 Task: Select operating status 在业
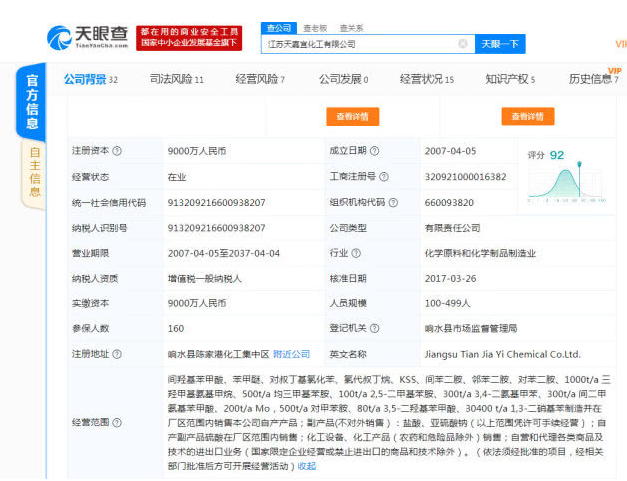click(177, 177)
